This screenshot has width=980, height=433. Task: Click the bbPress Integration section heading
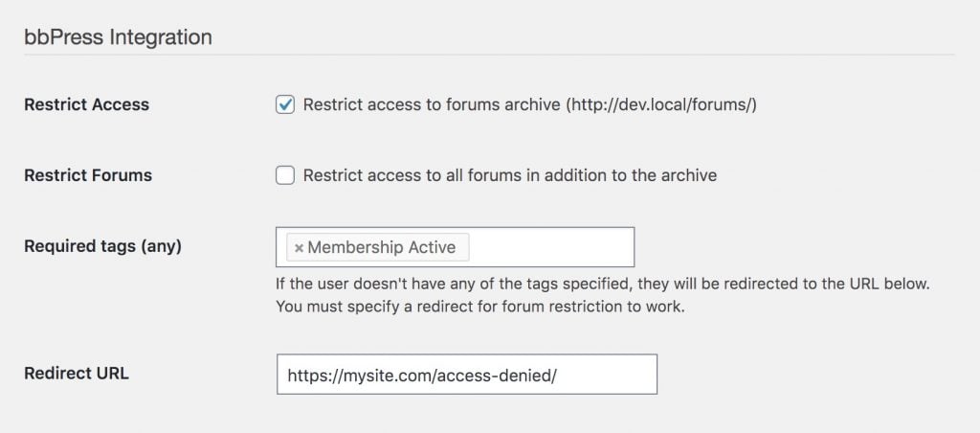[x=118, y=37]
